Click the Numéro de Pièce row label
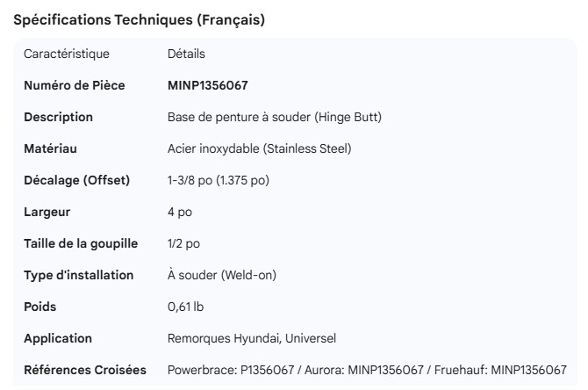 tap(74, 86)
